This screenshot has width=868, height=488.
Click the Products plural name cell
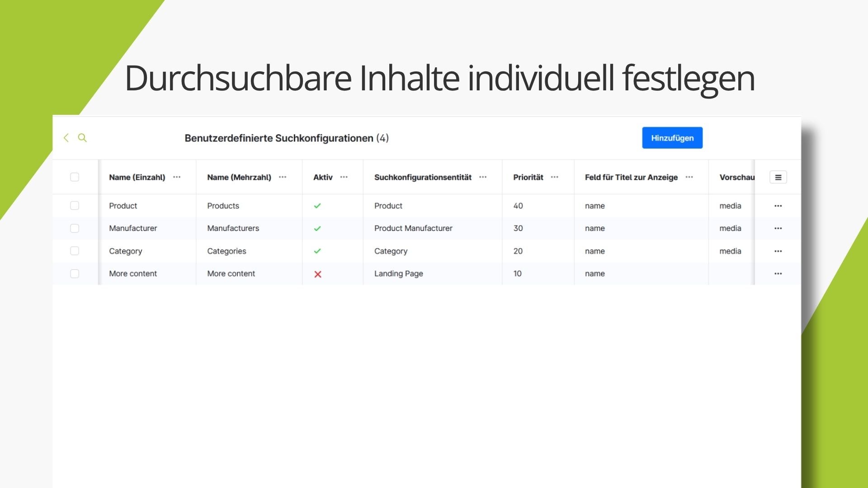click(x=223, y=206)
